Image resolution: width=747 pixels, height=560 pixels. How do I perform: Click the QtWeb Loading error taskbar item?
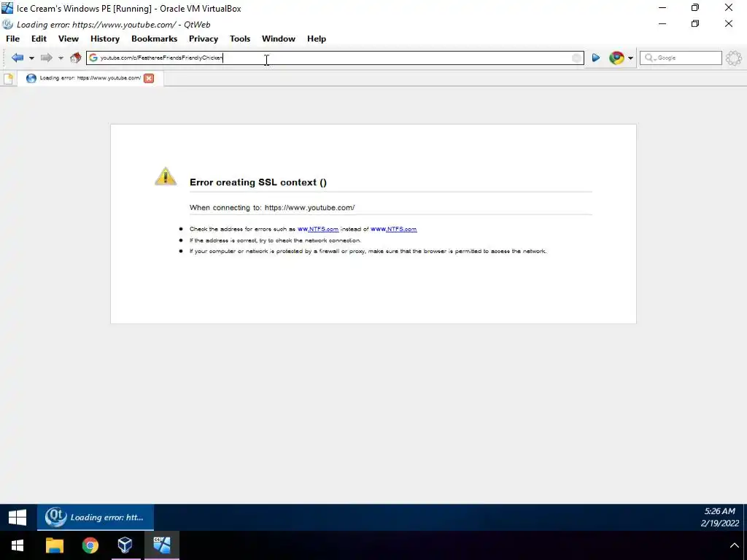coord(96,517)
